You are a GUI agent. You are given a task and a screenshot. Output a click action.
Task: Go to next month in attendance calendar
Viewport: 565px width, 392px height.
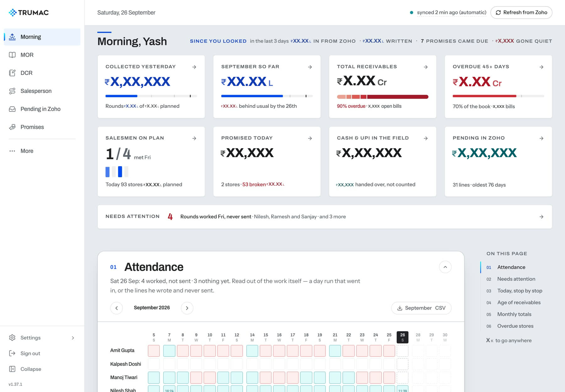pos(187,308)
